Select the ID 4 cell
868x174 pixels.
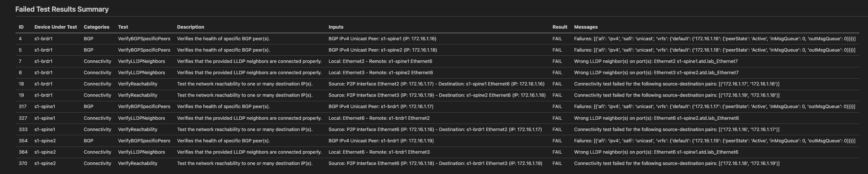click(x=20, y=39)
